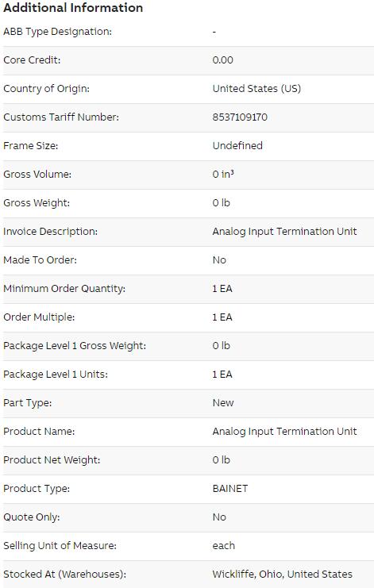Click the Stocked At (Warehouses) label
This screenshot has height=588, width=374.
pyautogui.click(x=65, y=575)
